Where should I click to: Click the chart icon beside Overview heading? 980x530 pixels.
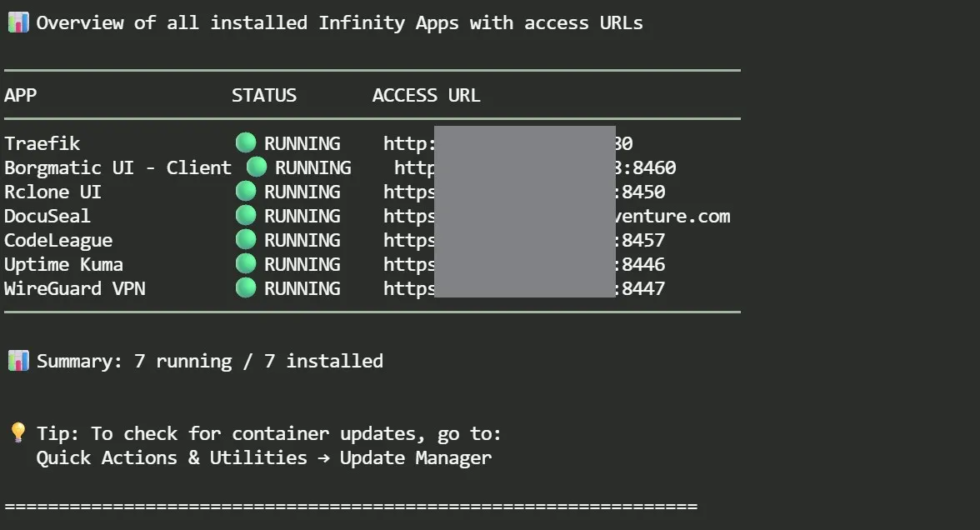18,22
